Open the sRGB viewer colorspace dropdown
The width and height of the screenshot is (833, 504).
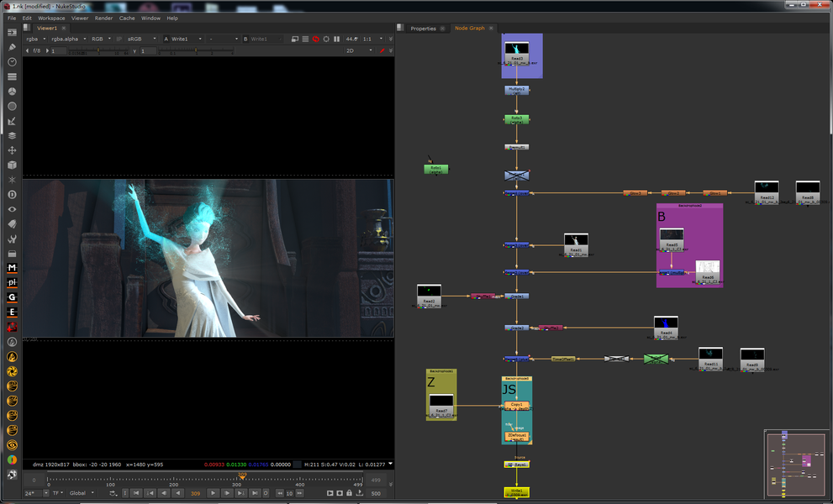pyautogui.click(x=142, y=39)
